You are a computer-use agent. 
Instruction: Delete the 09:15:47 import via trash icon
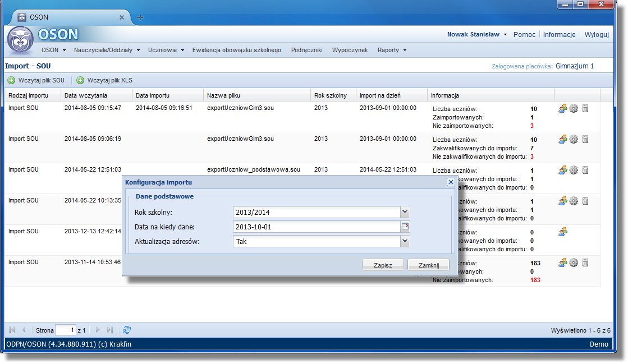[585, 108]
